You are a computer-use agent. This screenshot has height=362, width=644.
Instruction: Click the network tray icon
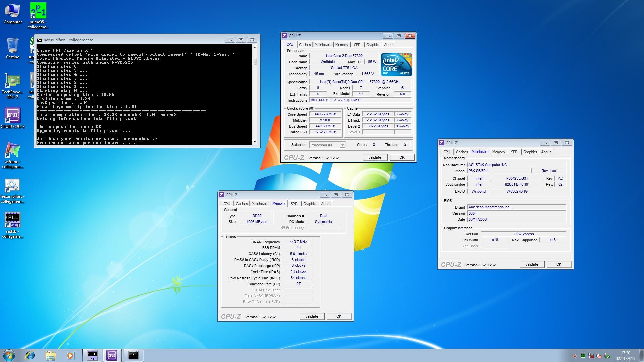click(591, 356)
